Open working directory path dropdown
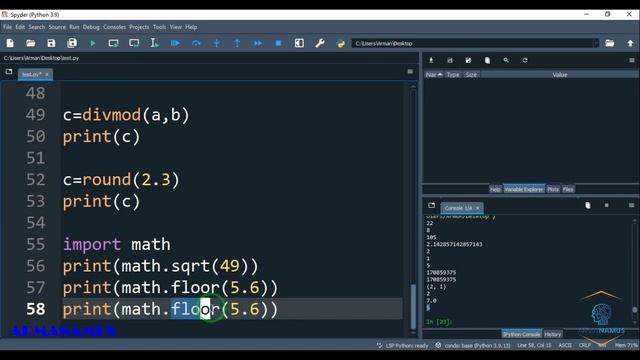Viewport: 640px width, 360px height. pyautogui.click(x=596, y=43)
